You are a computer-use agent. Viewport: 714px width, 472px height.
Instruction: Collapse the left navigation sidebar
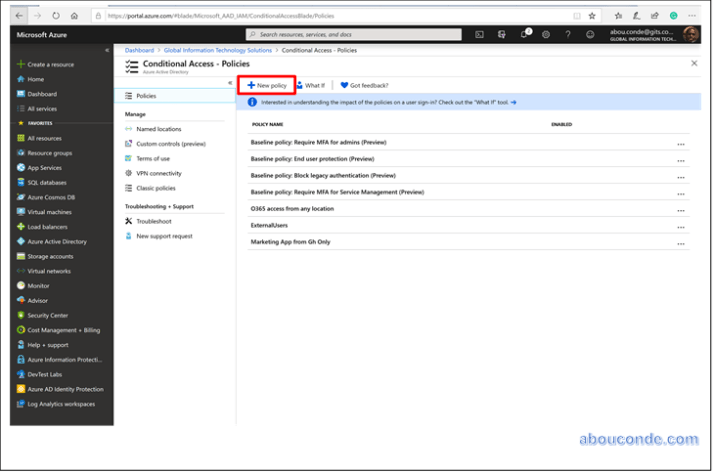(x=107, y=50)
